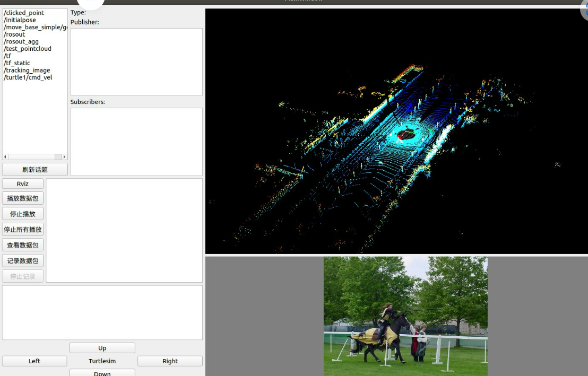Select the /clicked_point topic
The height and width of the screenshot is (376, 588).
pyautogui.click(x=23, y=12)
